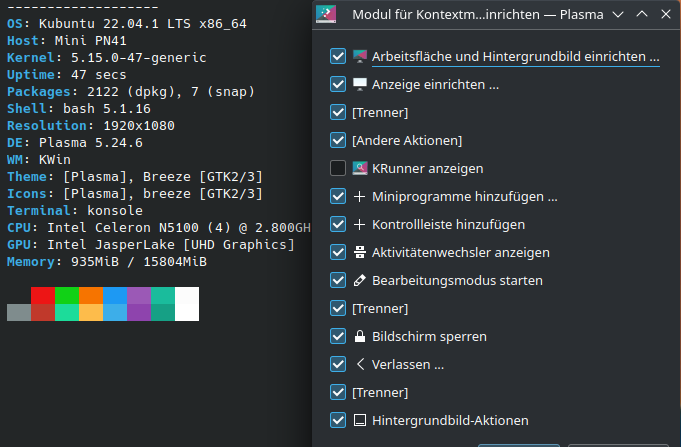Maximize the Plasma dialog with the up chevron

tap(642, 14)
